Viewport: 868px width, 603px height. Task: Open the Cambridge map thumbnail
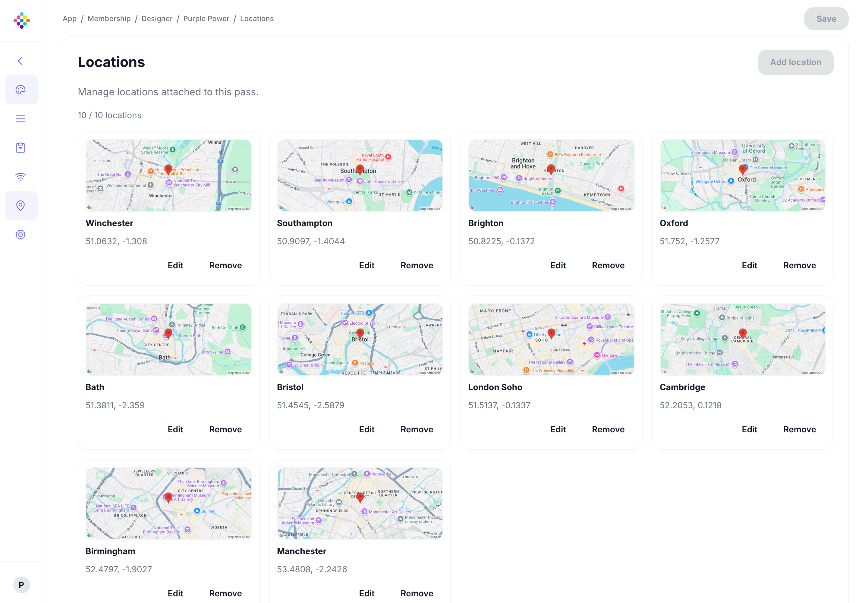tap(743, 339)
